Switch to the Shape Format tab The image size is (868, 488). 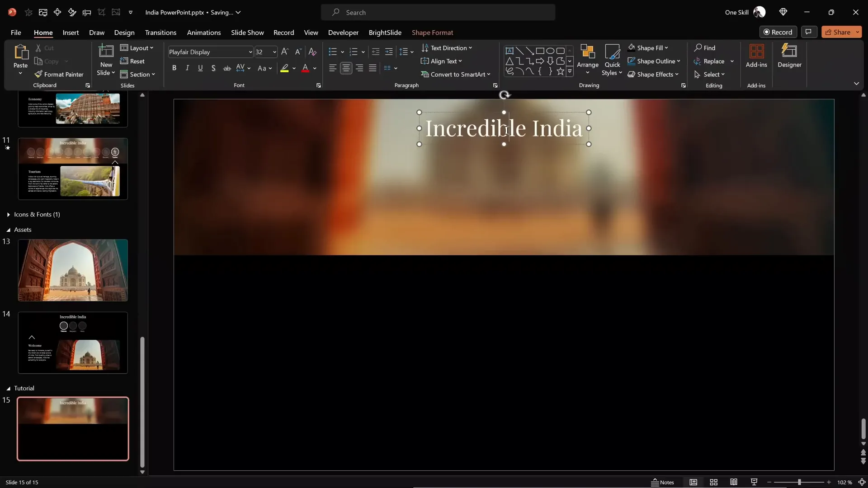coord(432,33)
